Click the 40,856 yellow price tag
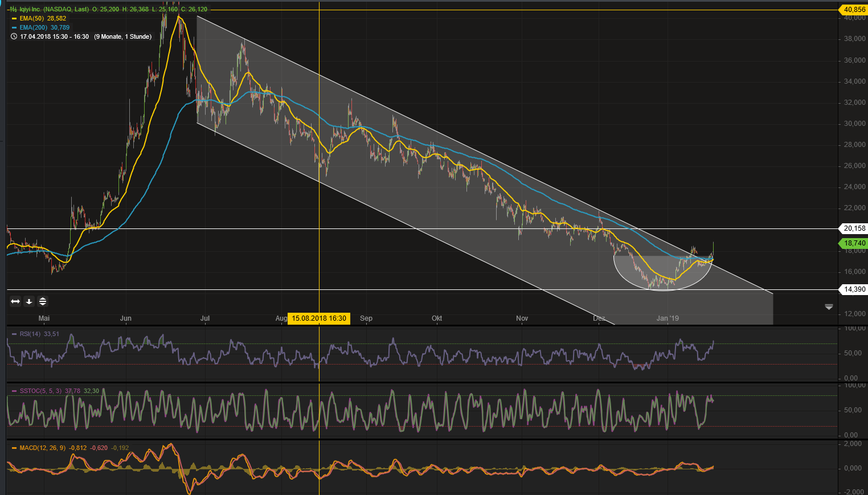The width and height of the screenshot is (868, 495). 854,10
